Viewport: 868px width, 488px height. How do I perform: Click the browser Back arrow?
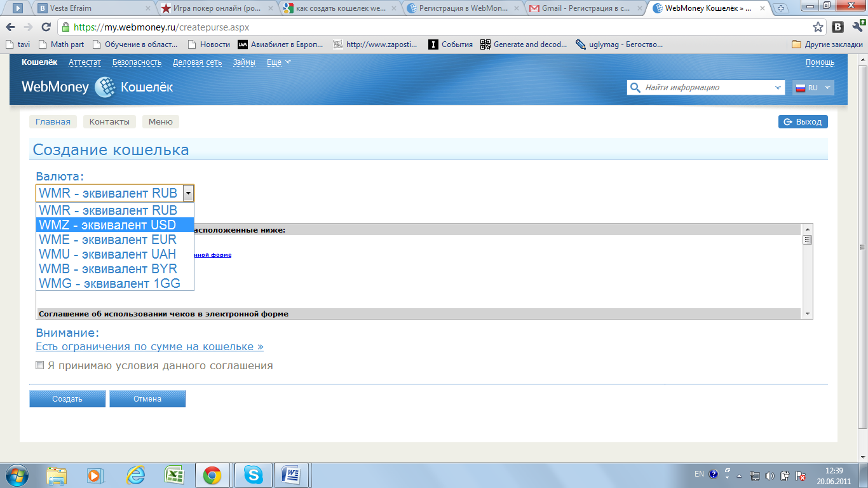[x=11, y=27]
